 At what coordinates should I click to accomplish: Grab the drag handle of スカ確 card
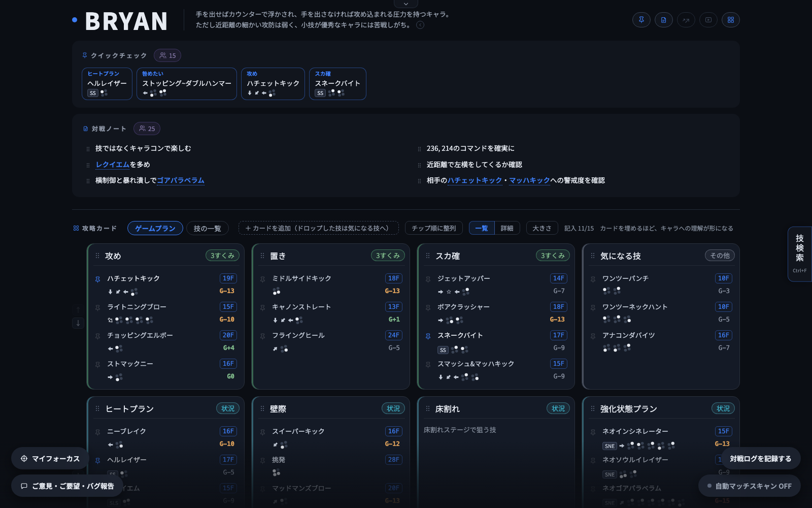pyautogui.click(x=428, y=256)
